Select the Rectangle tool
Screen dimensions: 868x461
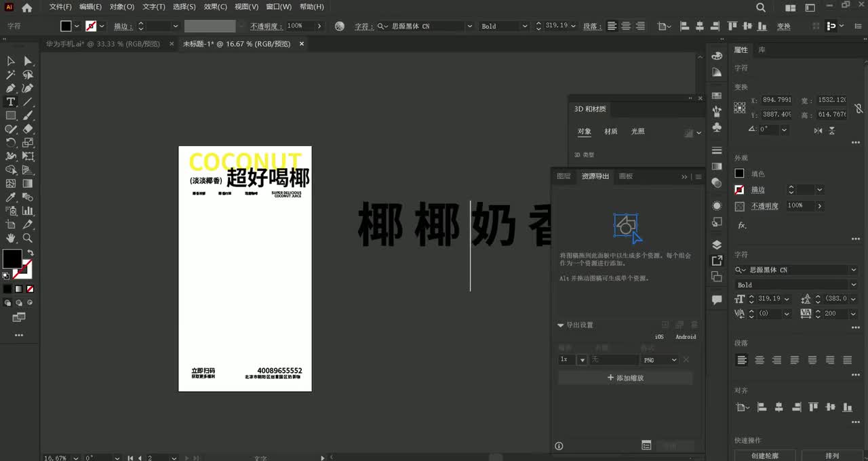[x=11, y=115]
